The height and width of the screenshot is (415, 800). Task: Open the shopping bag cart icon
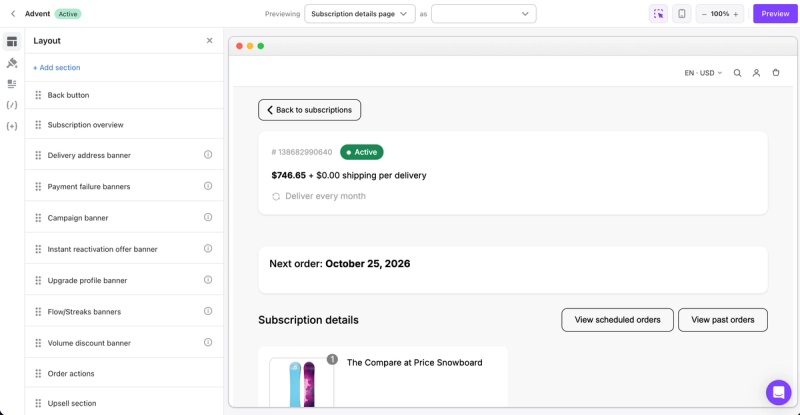[x=776, y=73]
